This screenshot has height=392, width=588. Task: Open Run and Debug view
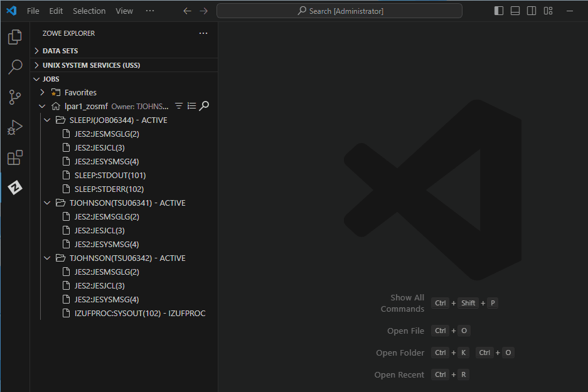click(x=15, y=127)
